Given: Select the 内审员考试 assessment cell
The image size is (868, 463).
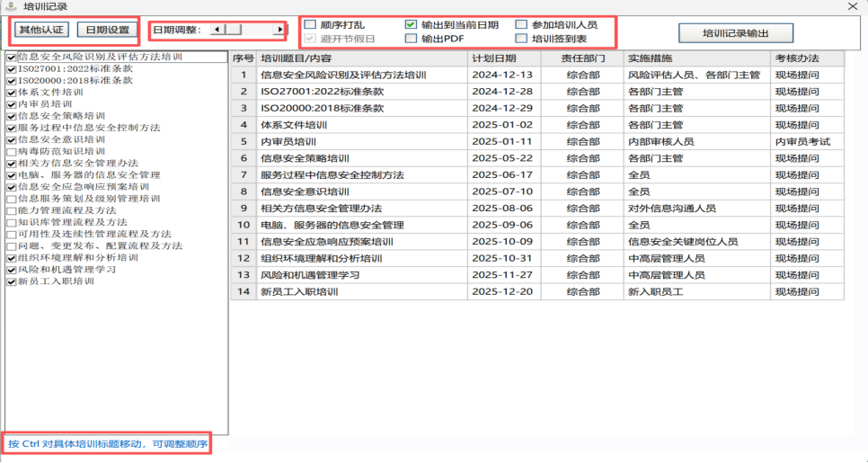Looking at the screenshot, I should click(802, 141).
